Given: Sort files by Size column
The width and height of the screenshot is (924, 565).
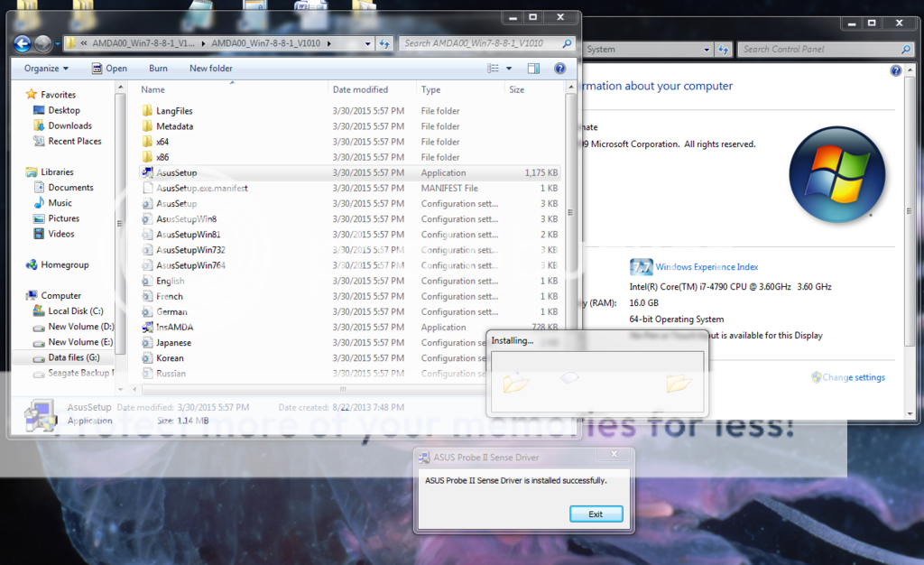Looking at the screenshot, I should tap(517, 89).
